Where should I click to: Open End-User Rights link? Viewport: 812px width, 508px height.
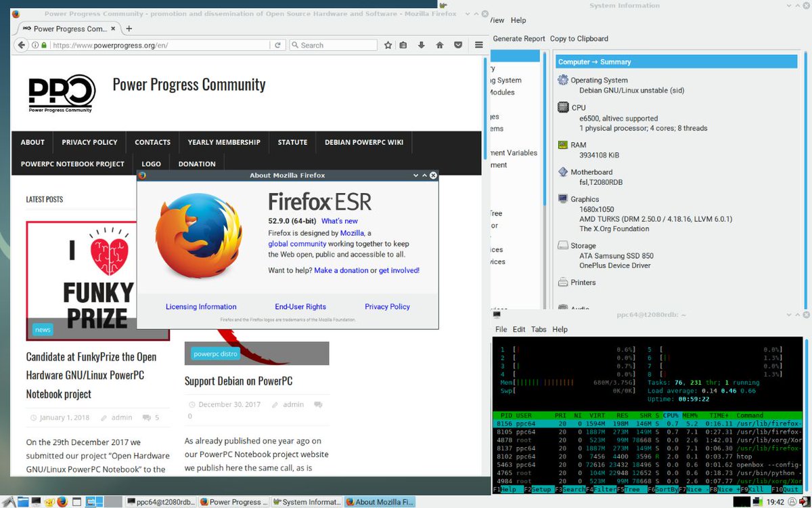click(x=300, y=307)
